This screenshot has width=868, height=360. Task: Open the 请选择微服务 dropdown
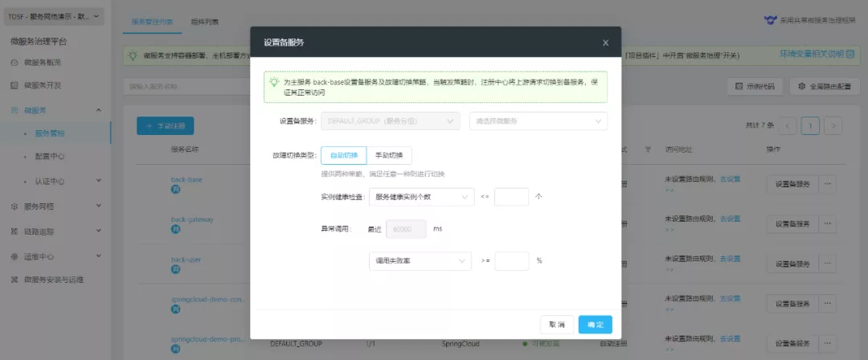[x=538, y=121]
